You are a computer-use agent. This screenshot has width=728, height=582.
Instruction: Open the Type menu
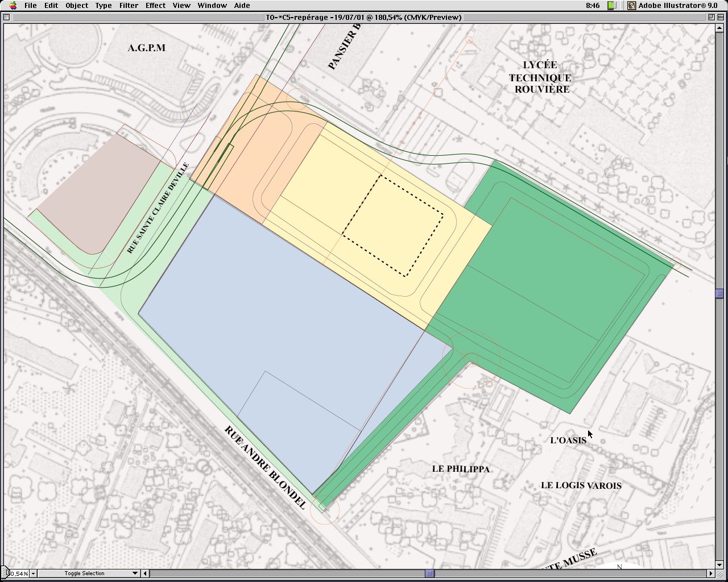pos(103,6)
